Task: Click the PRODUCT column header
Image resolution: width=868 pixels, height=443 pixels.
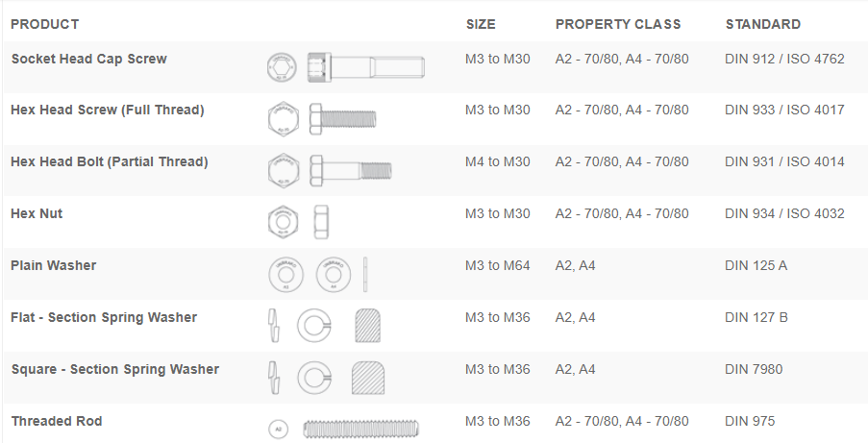Action: click(44, 24)
